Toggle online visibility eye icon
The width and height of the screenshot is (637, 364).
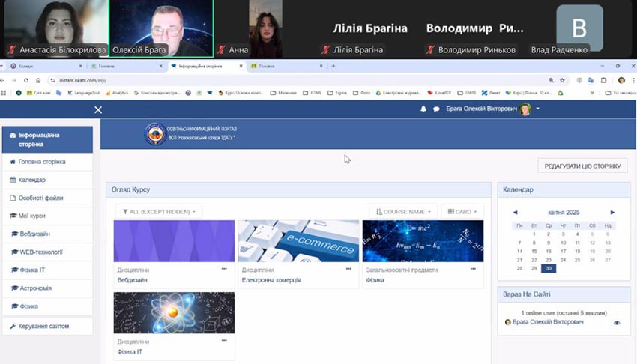point(617,323)
